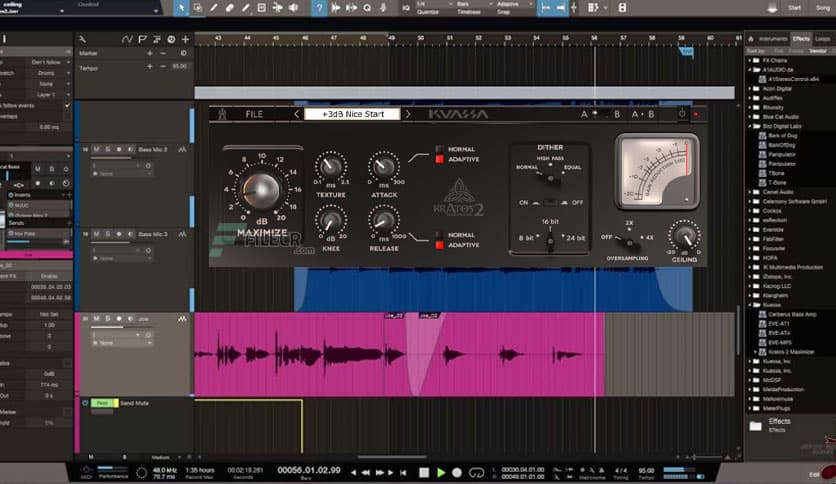Screen dimensions: 836x484
Task: Click the TEXTURE knob
Action: coord(331,166)
